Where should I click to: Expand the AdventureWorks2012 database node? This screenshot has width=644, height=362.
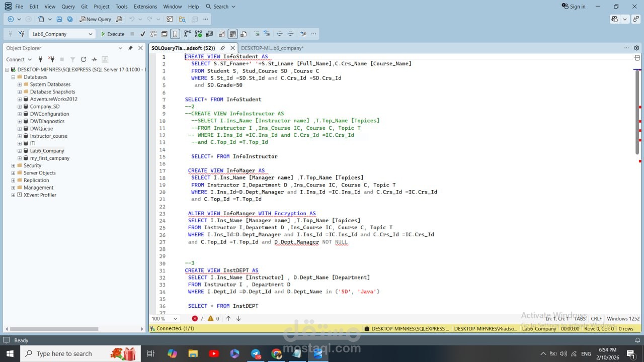(x=20, y=99)
